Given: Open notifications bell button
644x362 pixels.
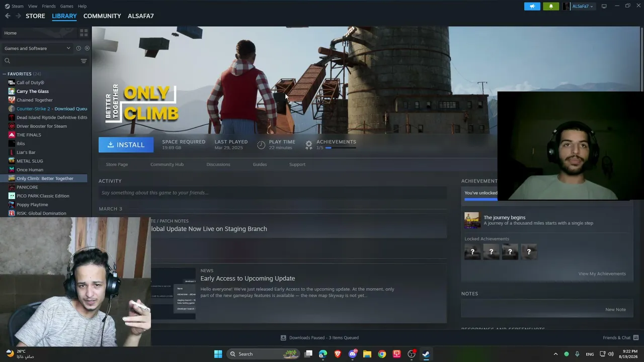Looking at the screenshot, I should point(551,6).
